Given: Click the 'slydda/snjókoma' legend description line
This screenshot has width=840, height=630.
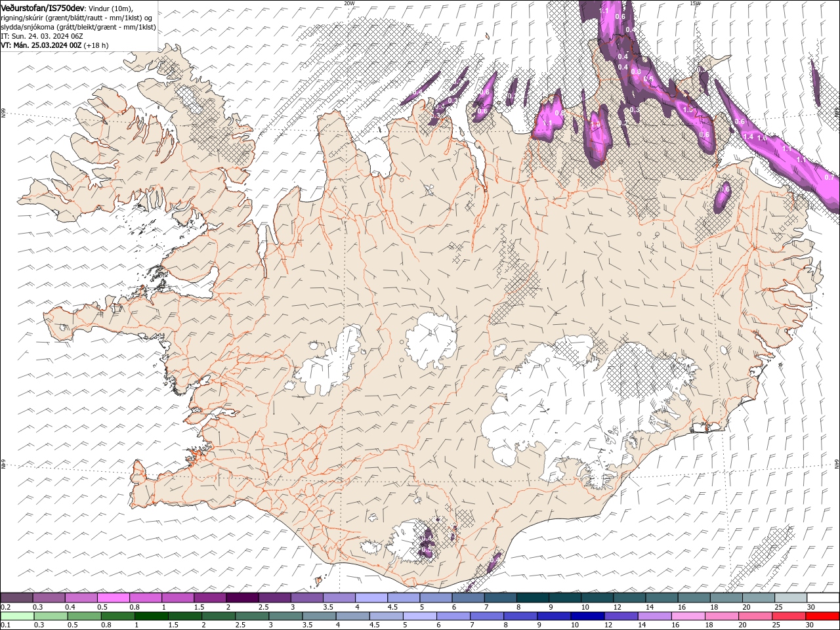Looking at the screenshot, I should [x=78, y=27].
